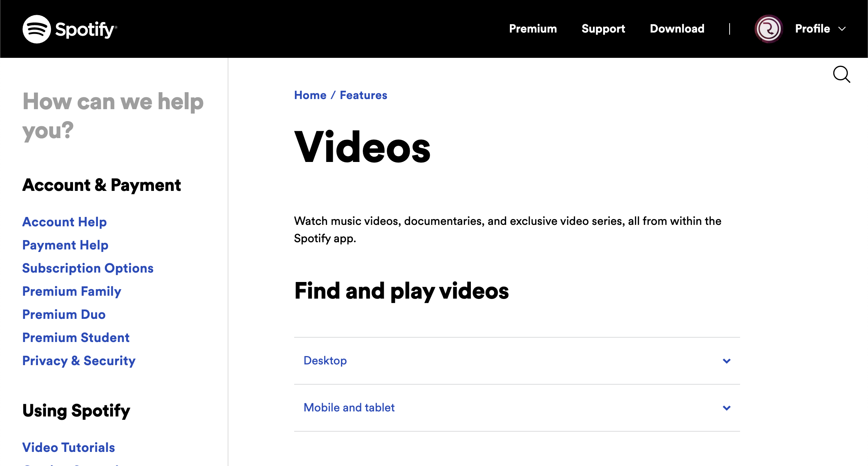Open the search magnifier icon
This screenshot has height=466, width=868.
coord(841,74)
